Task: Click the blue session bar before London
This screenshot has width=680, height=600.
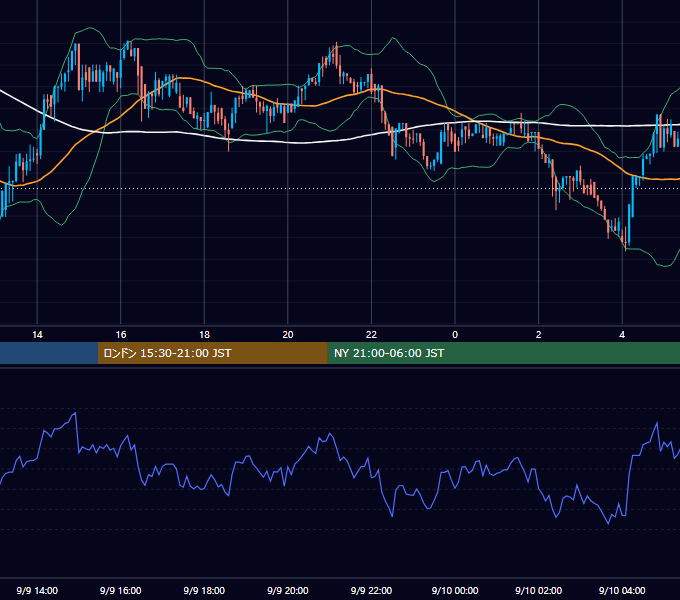Action: 49,353
